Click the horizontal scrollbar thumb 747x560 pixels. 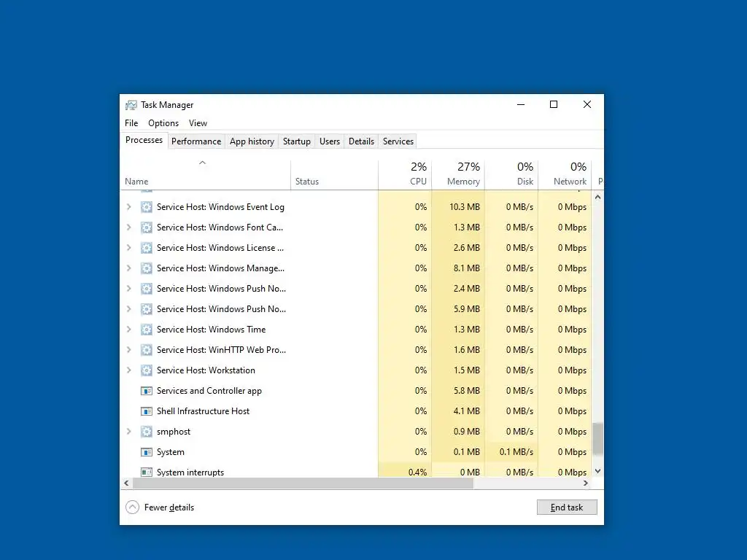(303, 483)
